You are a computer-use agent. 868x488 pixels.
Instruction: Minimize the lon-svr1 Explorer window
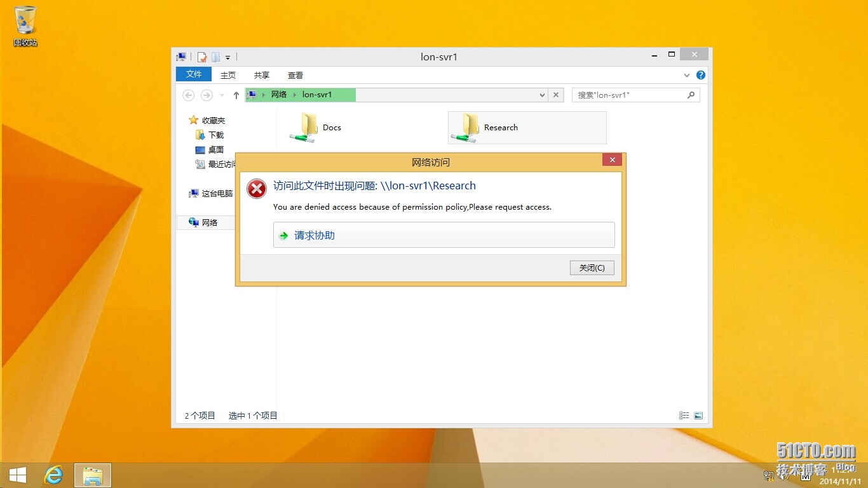click(x=654, y=55)
